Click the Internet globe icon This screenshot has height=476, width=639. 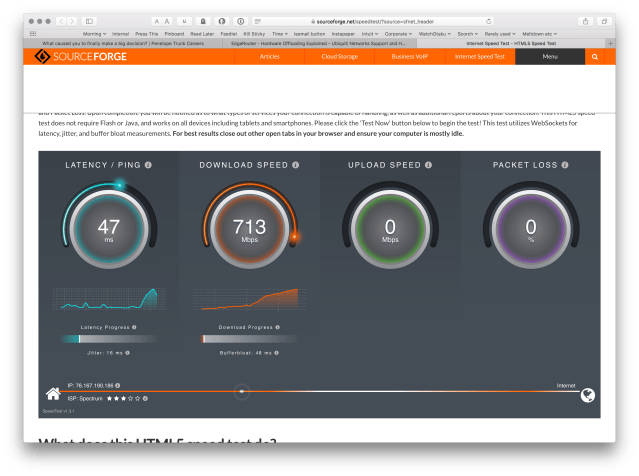pos(588,394)
